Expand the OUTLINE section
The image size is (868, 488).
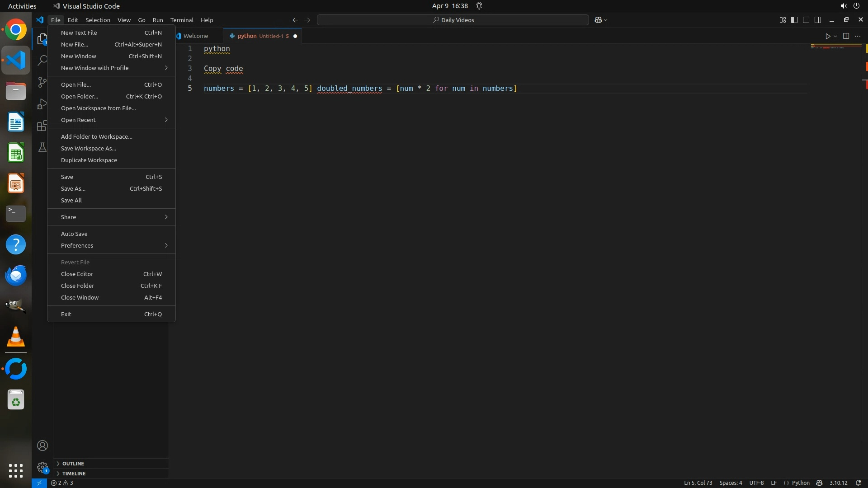73,464
